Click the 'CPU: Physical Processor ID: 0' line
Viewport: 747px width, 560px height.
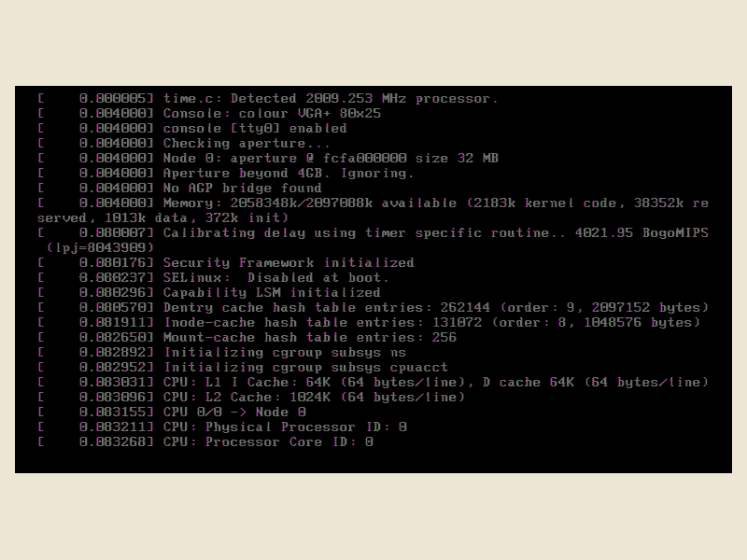click(x=222, y=427)
